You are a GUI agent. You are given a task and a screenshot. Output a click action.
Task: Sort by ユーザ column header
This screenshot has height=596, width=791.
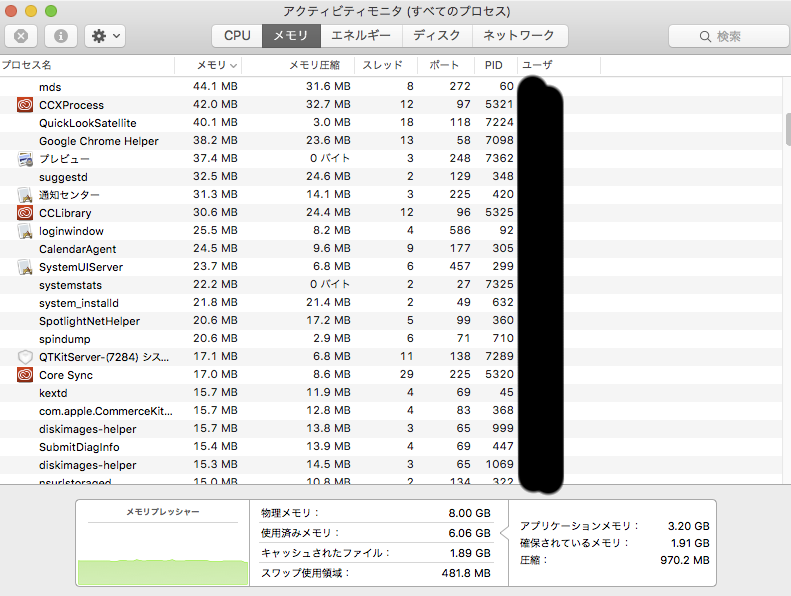tap(559, 65)
